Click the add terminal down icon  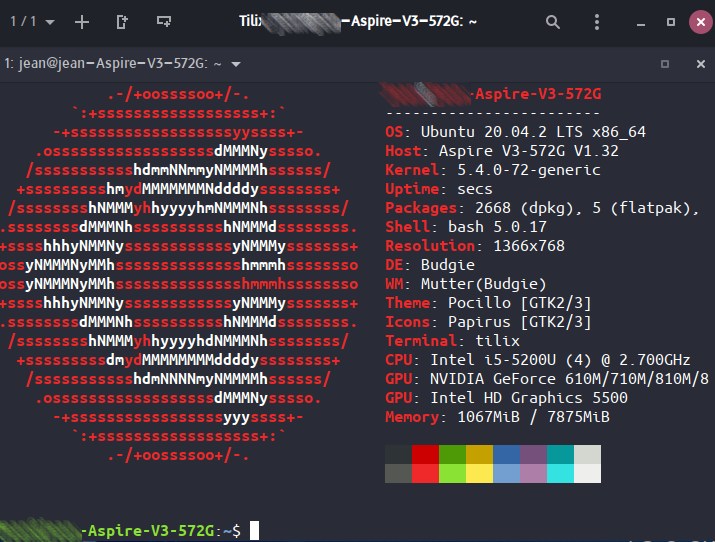point(162,21)
